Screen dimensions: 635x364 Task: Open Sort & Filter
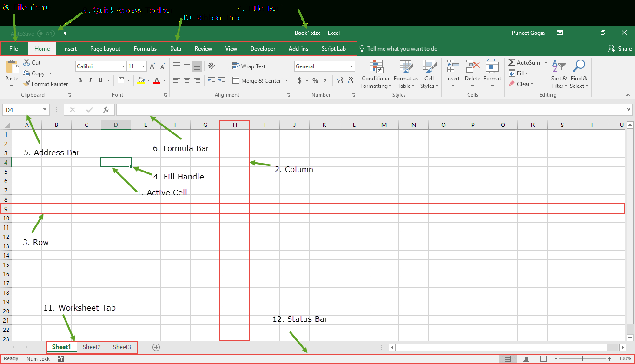[559, 74]
